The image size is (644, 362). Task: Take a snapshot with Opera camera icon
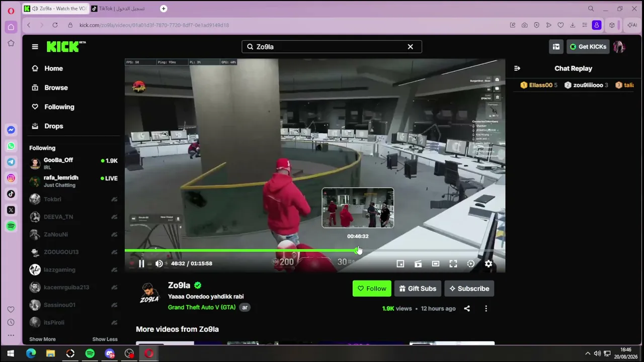[x=525, y=25]
